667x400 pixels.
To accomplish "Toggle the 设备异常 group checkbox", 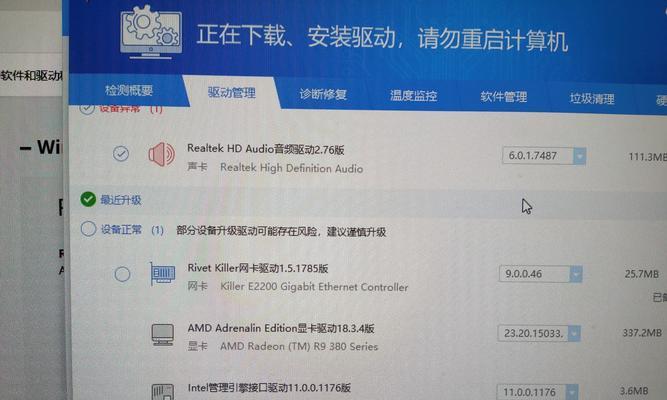I will (x=87, y=109).
